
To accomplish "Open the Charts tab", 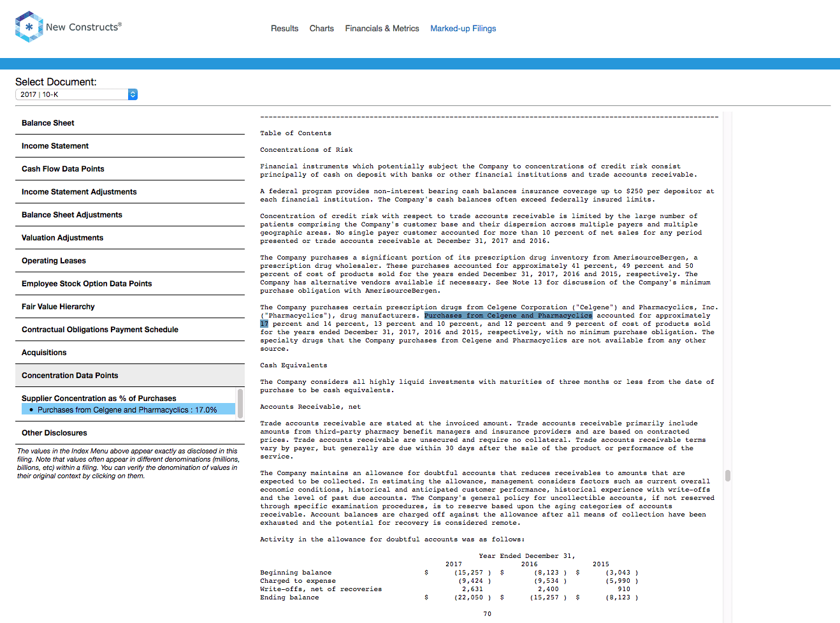I will [321, 28].
